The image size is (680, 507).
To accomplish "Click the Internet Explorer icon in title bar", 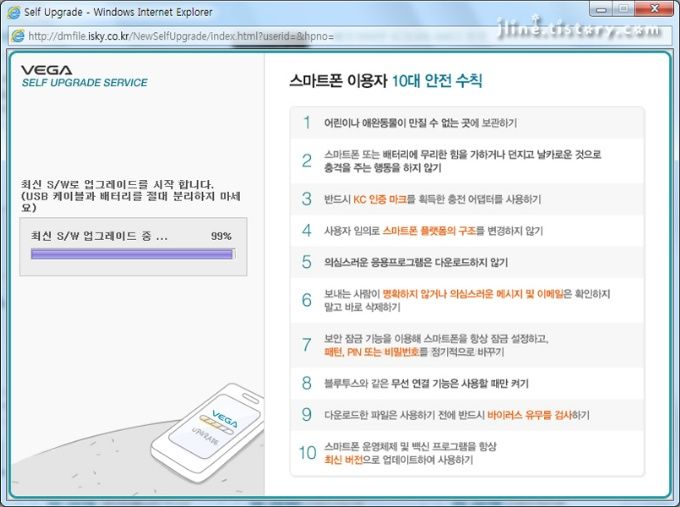I will coord(13,12).
